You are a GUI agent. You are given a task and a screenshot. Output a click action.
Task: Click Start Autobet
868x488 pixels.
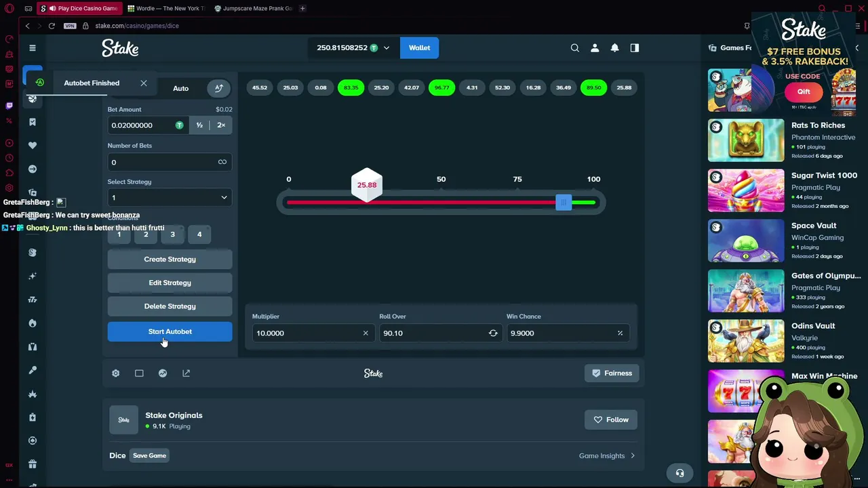click(170, 332)
